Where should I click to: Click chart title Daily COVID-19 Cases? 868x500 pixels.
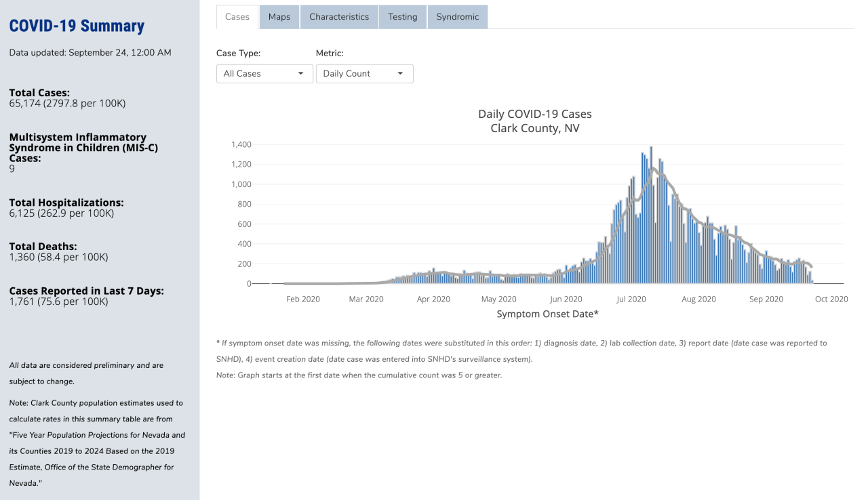pos(535,114)
